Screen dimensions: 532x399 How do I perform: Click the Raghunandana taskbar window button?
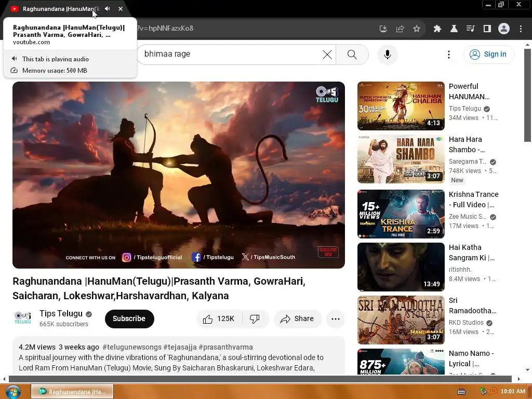point(72,392)
